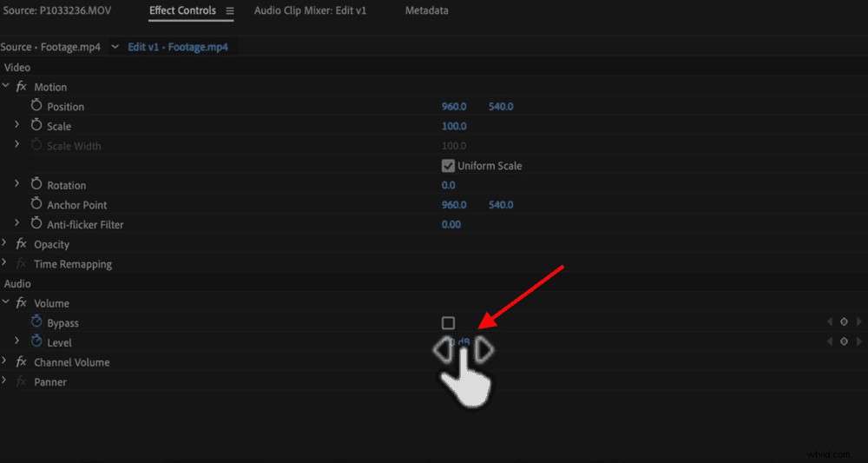Viewport: 868px width, 463px height.
Task: Toggle the Motion fx effect icon
Action: (21, 87)
